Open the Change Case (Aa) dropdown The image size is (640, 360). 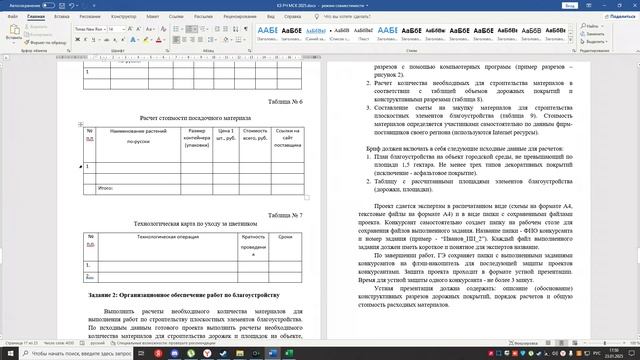tap(150, 29)
